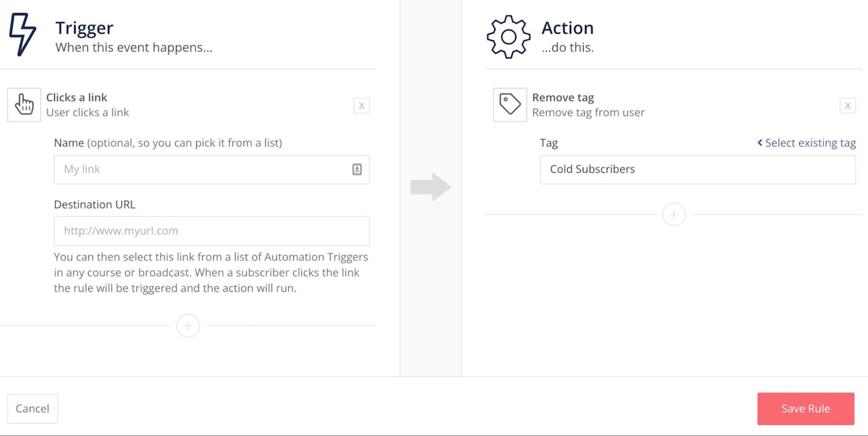Save the rule with Save Rule

(805, 409)
